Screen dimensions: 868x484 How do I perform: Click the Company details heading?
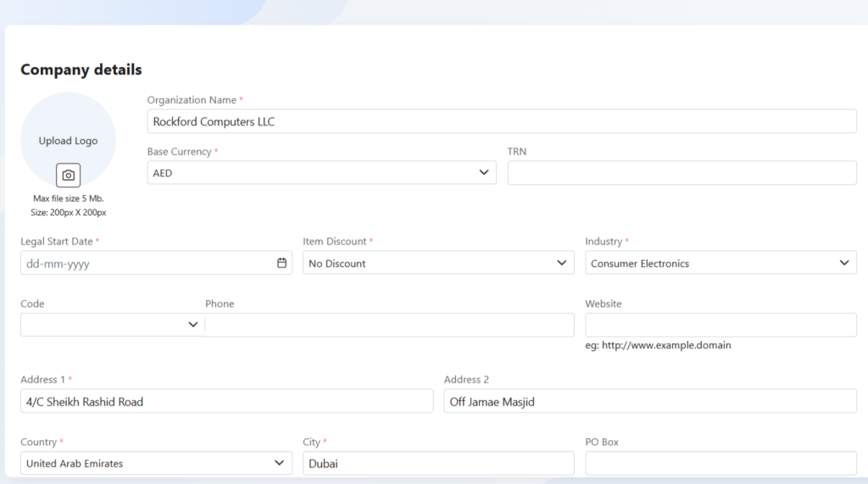pos(81,70)
